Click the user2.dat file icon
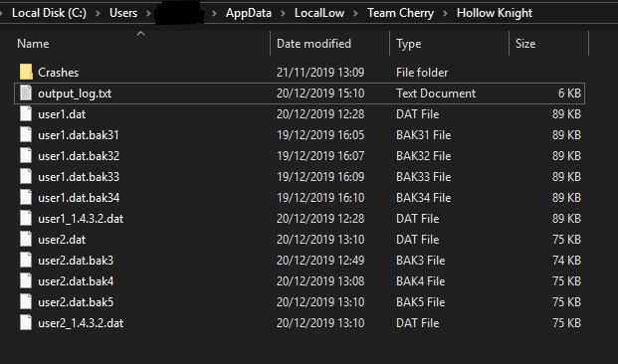The image size is (618, 364). (26, 239)
